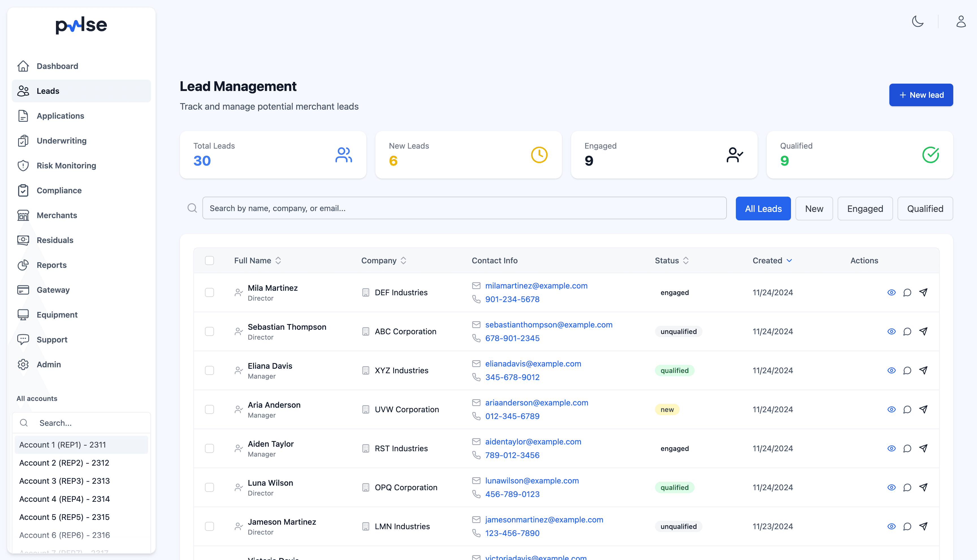
Task: Select the Gateway sidebar item
Action: point(53,290)
